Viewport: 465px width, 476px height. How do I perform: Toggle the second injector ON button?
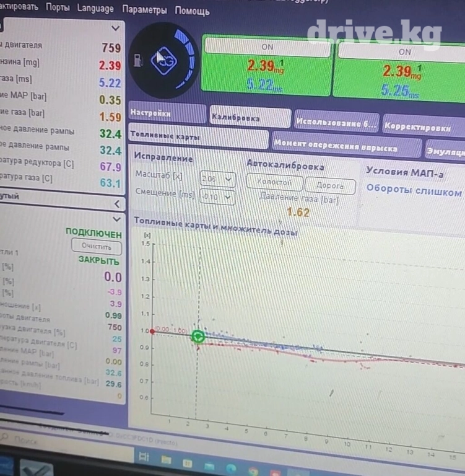(404, 51)
